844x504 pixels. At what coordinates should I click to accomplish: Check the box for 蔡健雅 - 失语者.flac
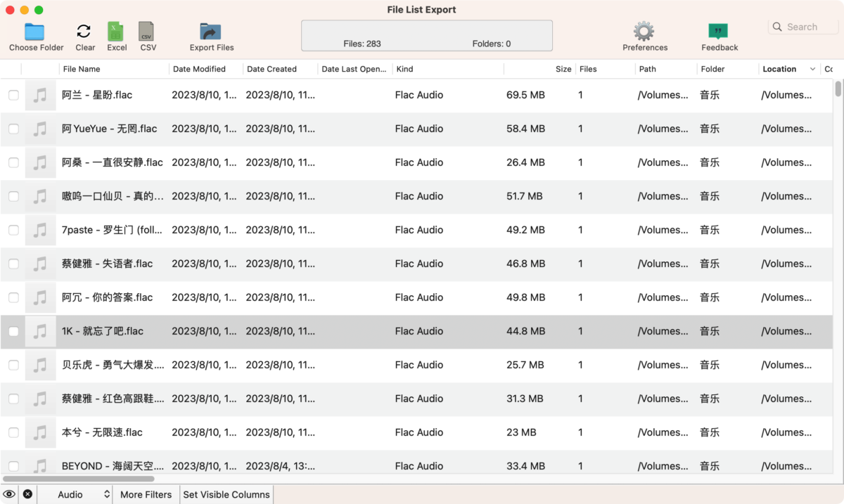tap(13, 264)
